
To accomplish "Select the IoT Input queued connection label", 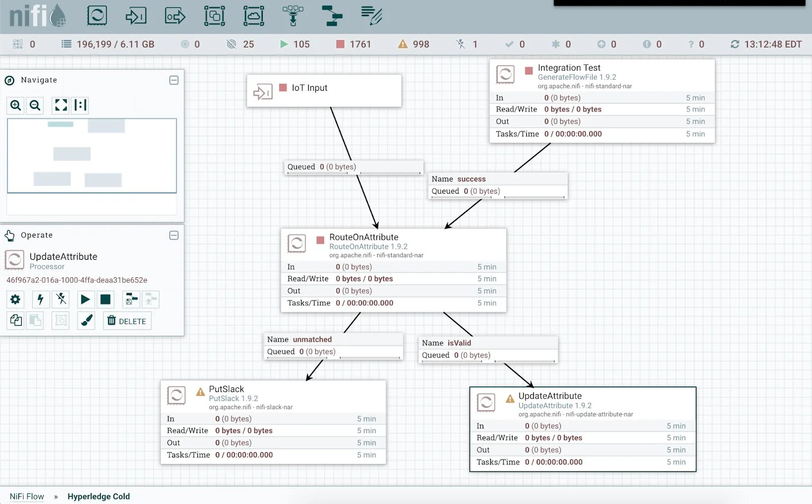I will pyautogui.click(x=354, y=167).
